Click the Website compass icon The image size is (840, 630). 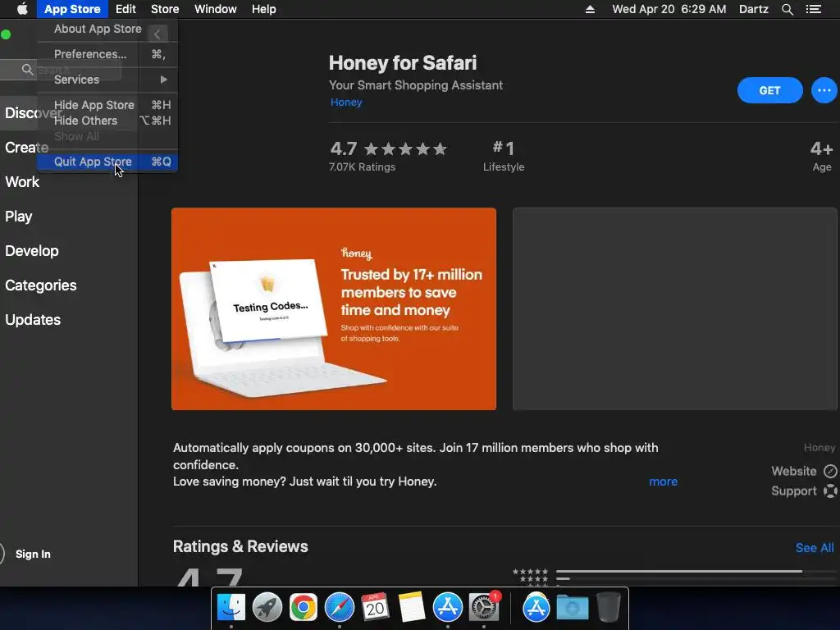click(830, 471)
